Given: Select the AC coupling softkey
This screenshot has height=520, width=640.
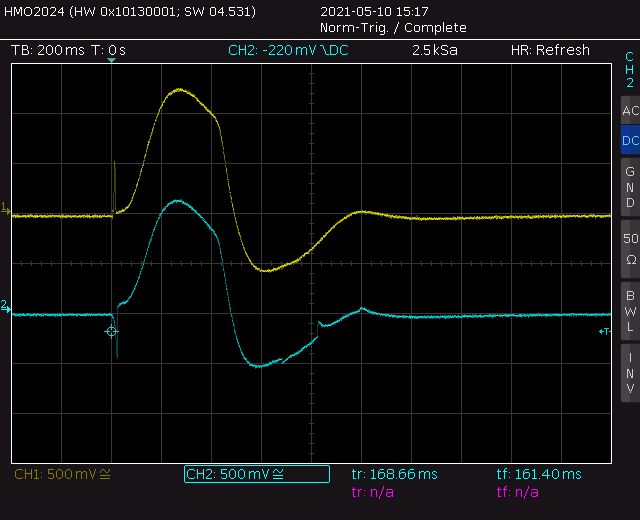Looking at the screenshot, I should [x=630, y=110].
